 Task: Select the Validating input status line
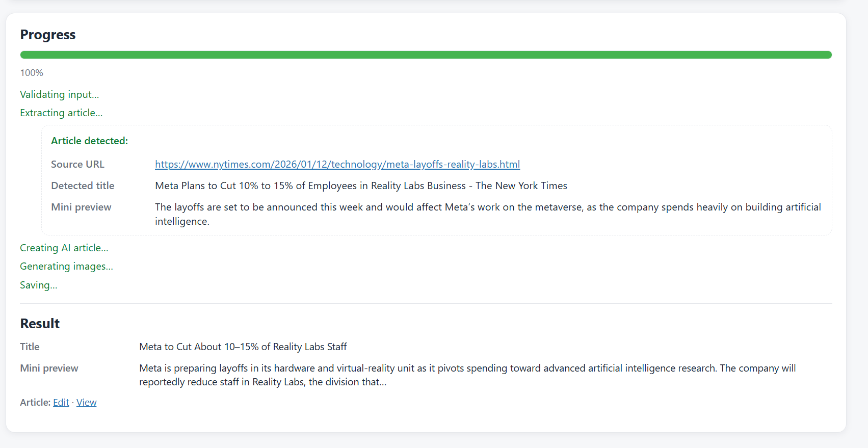(x=59, y=94)
